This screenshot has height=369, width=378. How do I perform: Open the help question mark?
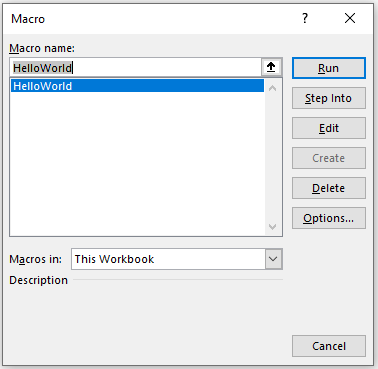coord(305,19)
